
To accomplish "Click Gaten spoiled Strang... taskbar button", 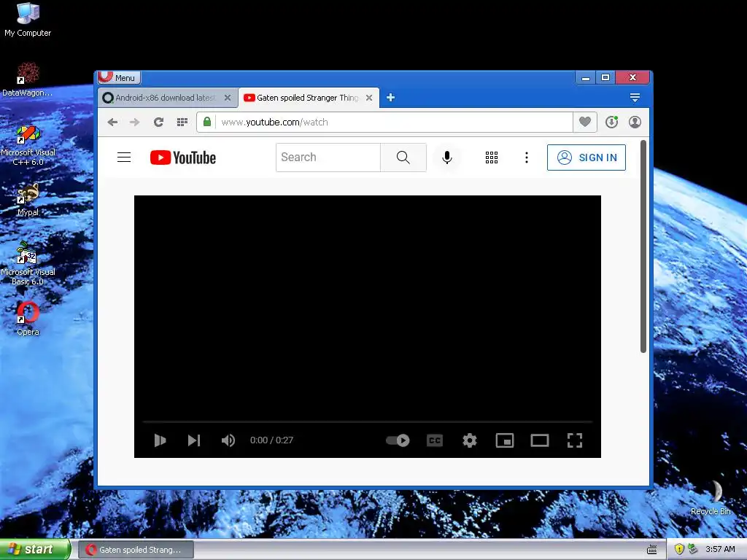I will tap(136, 550).
